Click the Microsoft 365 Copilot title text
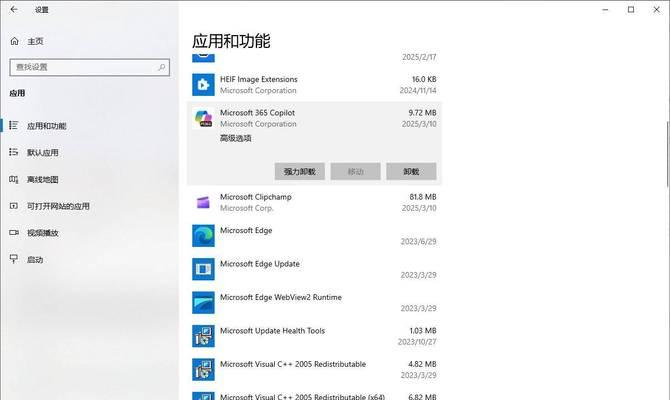This screenshot has height=400, width=670. tap(257, 112)
